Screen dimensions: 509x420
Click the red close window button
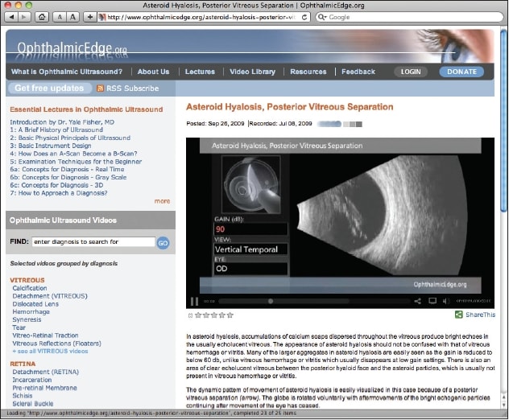tap(8, 5)
